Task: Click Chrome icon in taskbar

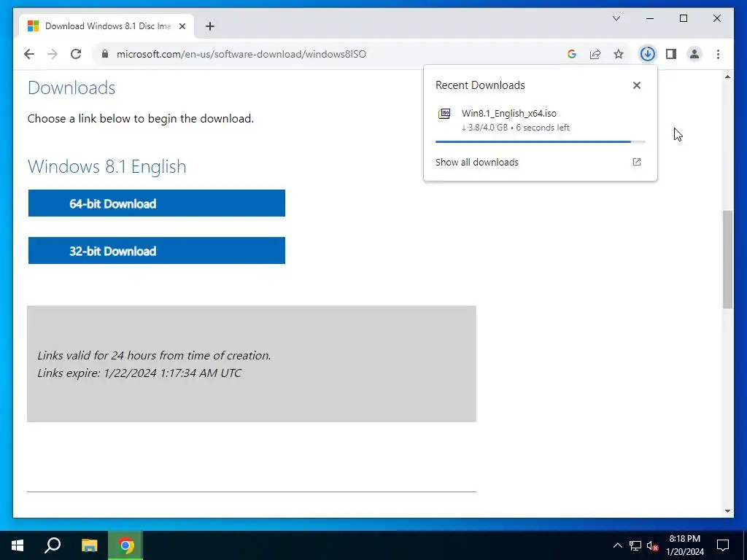Action: tap(125, 545)
